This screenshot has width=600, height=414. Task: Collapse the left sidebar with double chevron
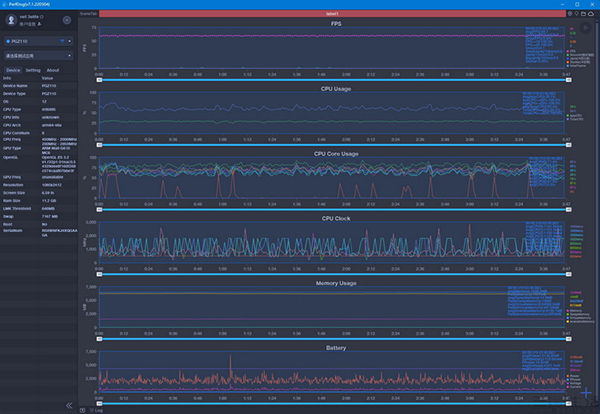[x=69, y=405]
